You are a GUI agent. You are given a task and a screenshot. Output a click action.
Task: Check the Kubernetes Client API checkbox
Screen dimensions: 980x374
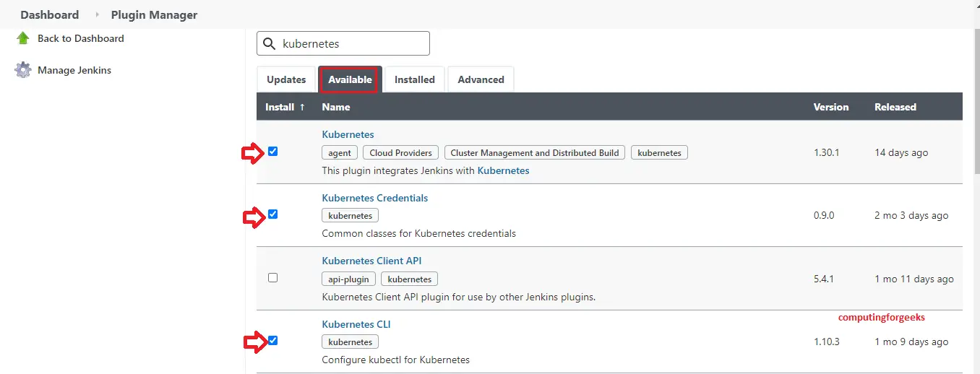tap(272, 277)
